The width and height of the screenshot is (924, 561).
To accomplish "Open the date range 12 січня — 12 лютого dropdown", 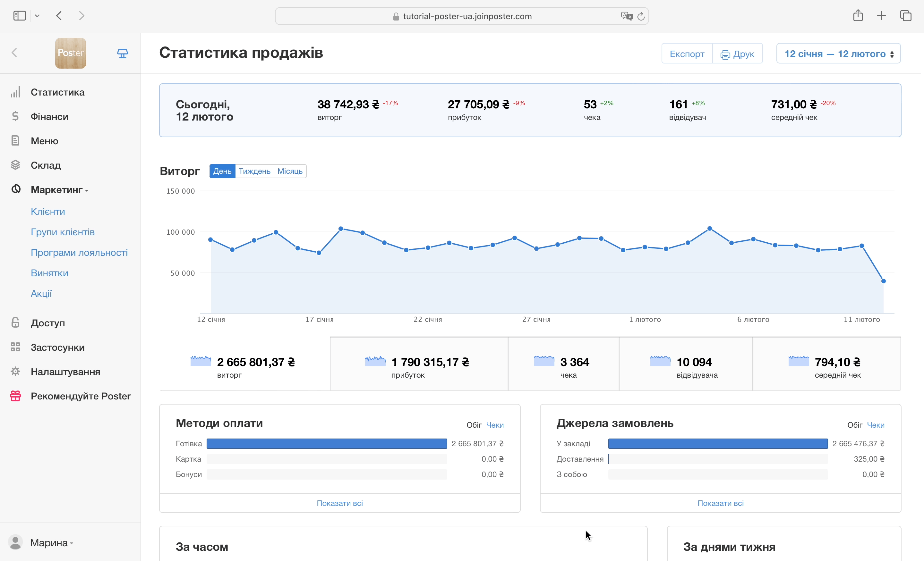I will coord(839,54).
